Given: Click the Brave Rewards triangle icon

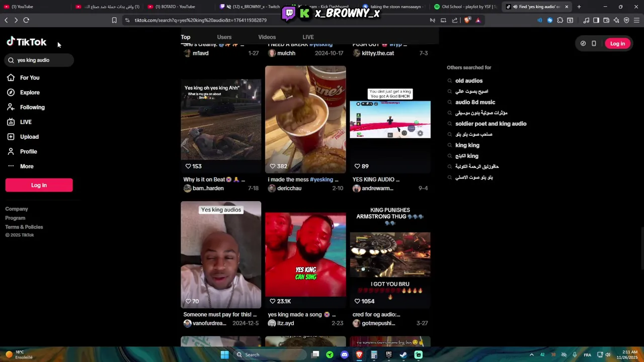Looking at the screenshot, I should [478, 20].
